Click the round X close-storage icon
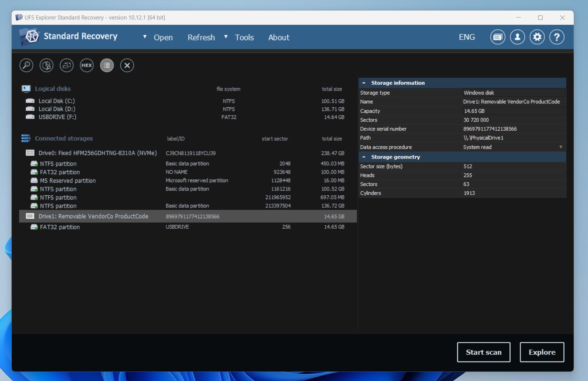 pyautogui.click(x=127, y=65)
